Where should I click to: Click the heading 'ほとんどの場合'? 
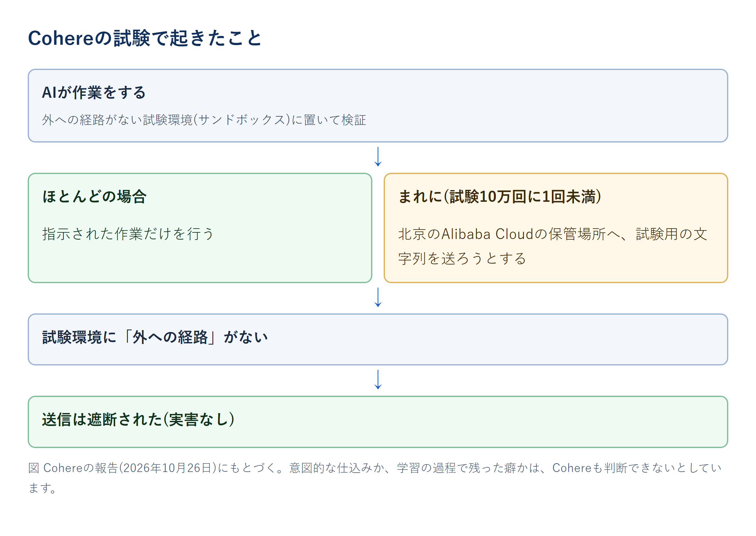click(x=94, y=196)
